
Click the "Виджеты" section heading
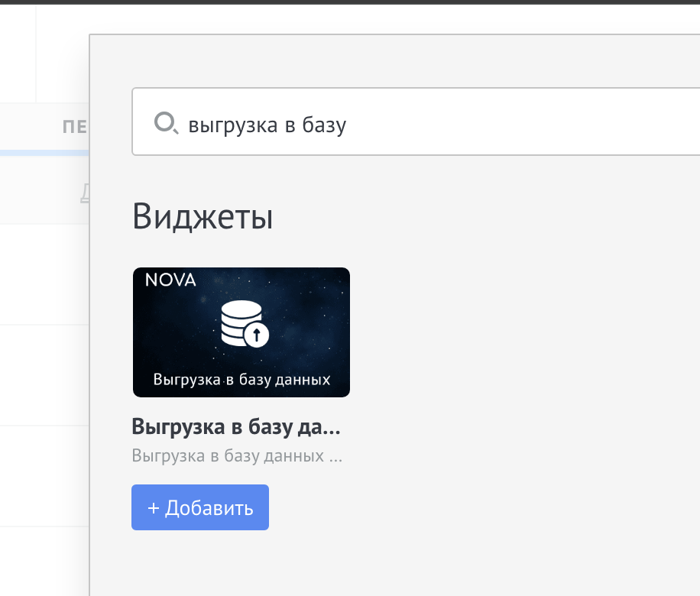click(203, 217)
